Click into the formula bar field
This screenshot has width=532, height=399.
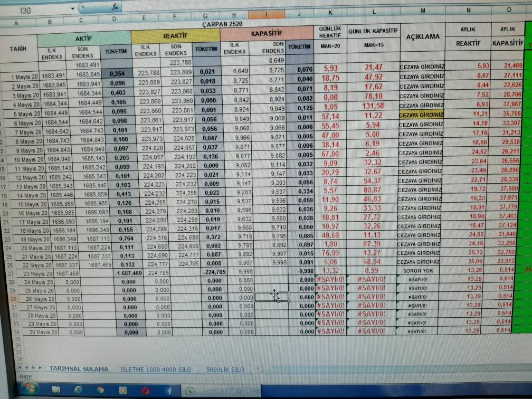point(326,5)
